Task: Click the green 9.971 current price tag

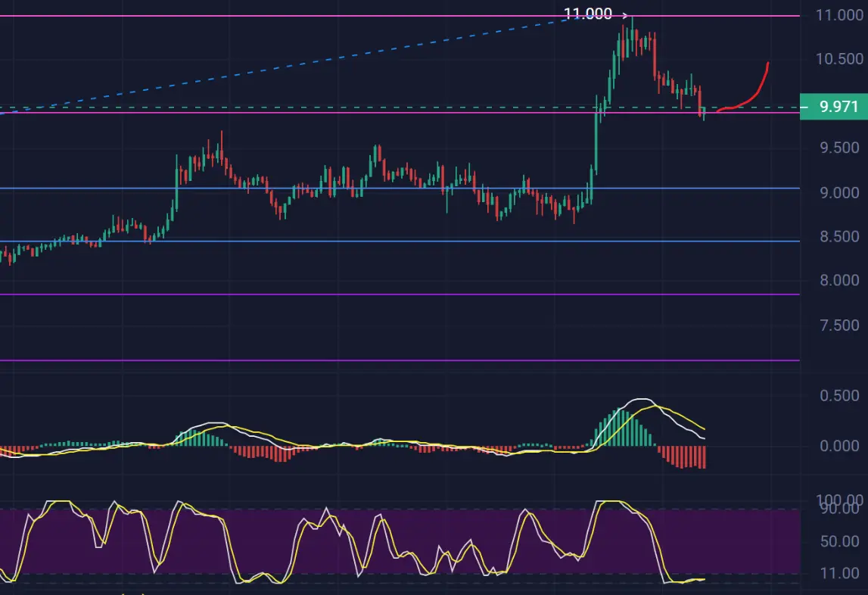Action: click(x=834, y=107)
